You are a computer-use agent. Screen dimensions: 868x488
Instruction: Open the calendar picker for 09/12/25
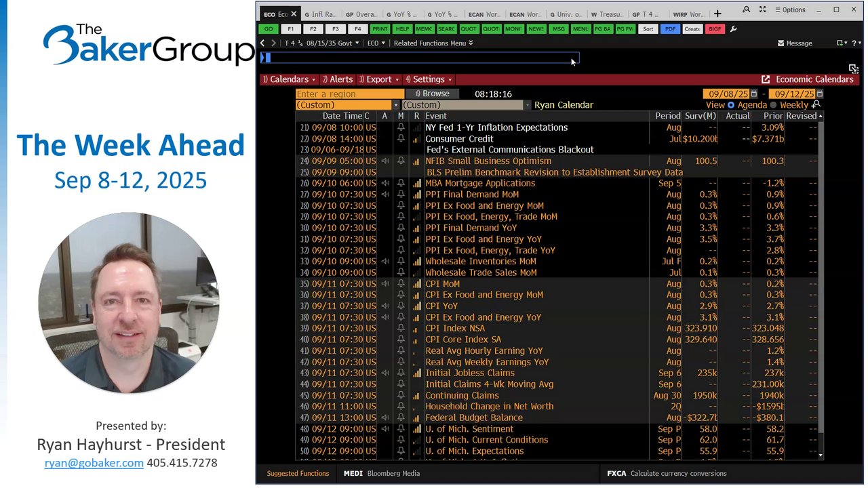(x=819, y=94)
